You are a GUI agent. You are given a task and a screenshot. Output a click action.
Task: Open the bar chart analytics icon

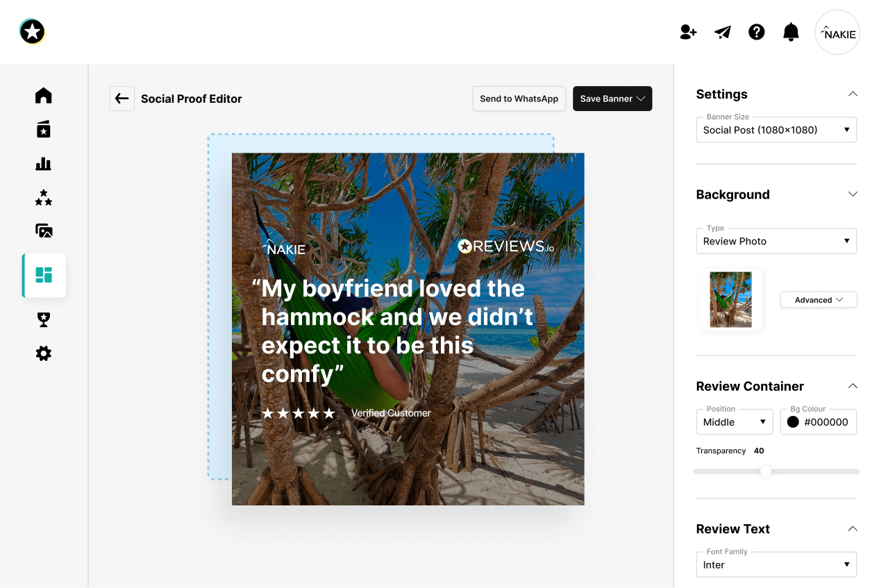tap(44, 164)
